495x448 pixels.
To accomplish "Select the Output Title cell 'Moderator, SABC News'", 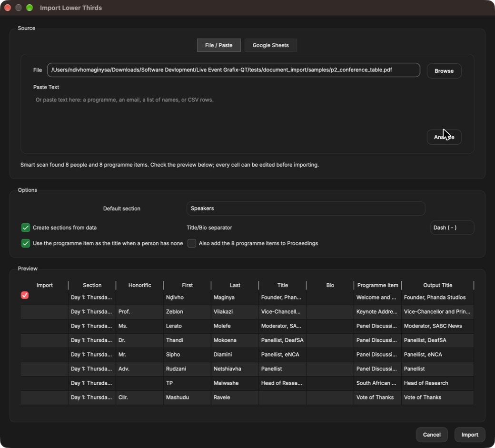I will pyautogui.click(x=437, y=326).
